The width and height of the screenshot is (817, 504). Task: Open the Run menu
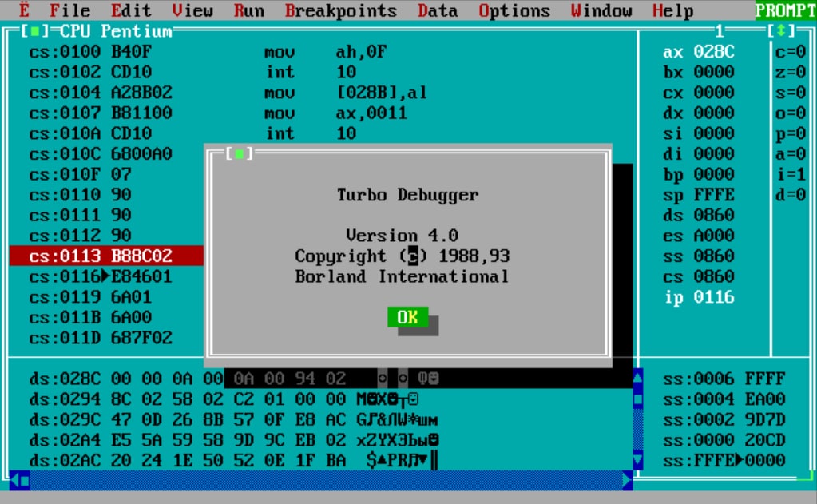[248, 10]
